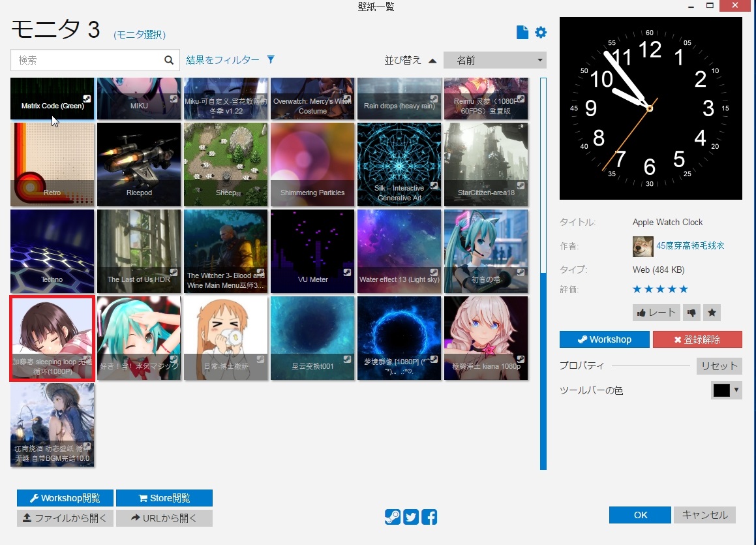Select the VU Meter wallpaper
The image size is (756, 545).
(x=312, y=251)
